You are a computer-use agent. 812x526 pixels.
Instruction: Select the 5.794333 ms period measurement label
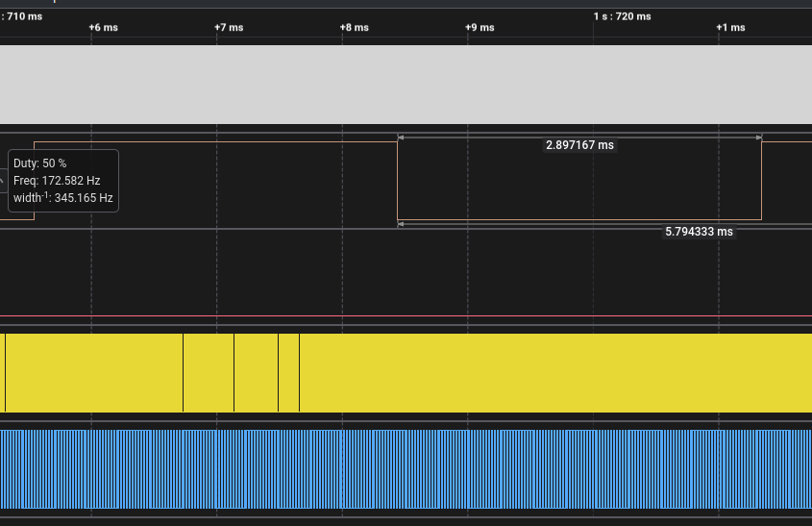tap(699, 232)
